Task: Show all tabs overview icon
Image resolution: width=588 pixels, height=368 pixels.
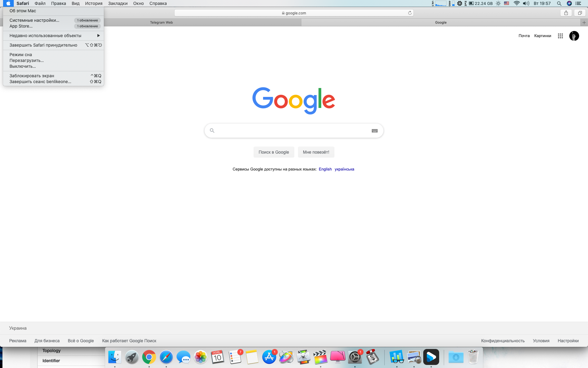Action: pos(580,13)
